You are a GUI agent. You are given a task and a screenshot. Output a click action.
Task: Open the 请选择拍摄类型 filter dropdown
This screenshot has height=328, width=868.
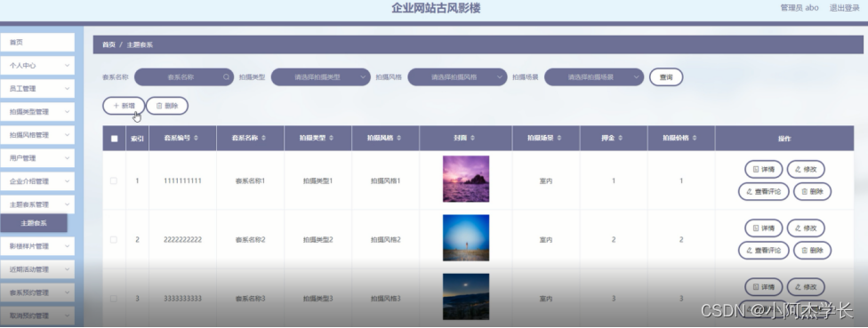[320, 76]
